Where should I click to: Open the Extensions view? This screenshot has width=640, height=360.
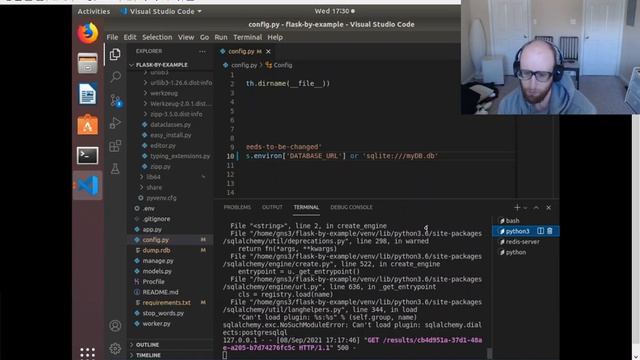(115, 146)
